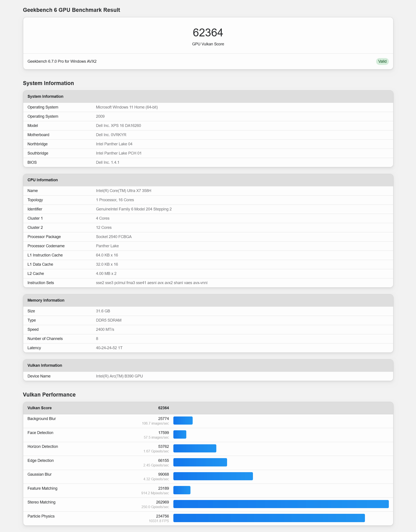The width and height of the screenshot is (416, 532).
Task: Click the Particle Physics performance bar
Action: (269, 518)
